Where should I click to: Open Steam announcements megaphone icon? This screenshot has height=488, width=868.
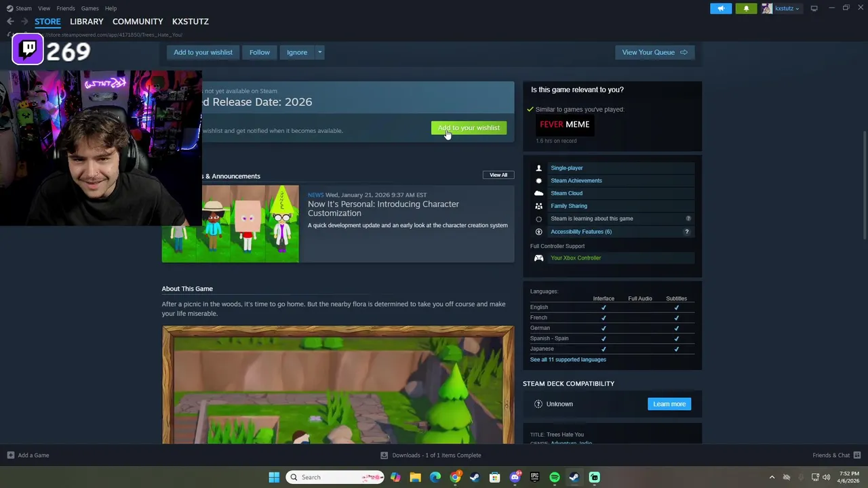click(721, 8)
